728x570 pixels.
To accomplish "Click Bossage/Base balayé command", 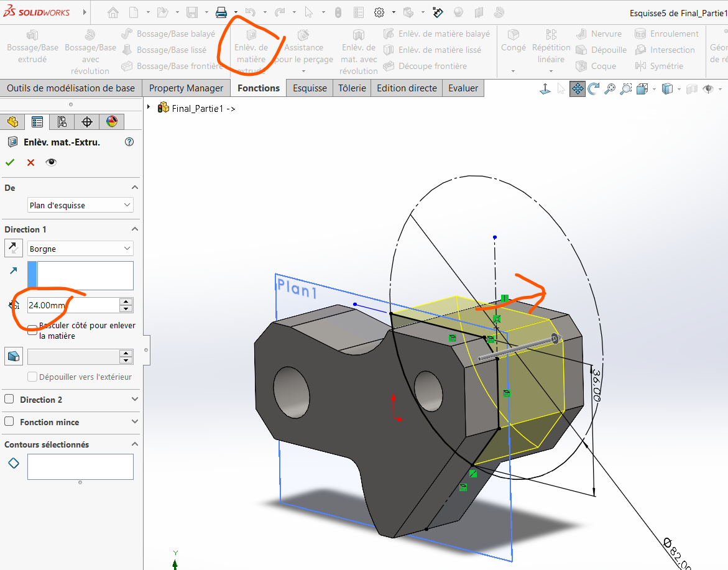I will tap(168, 34).
